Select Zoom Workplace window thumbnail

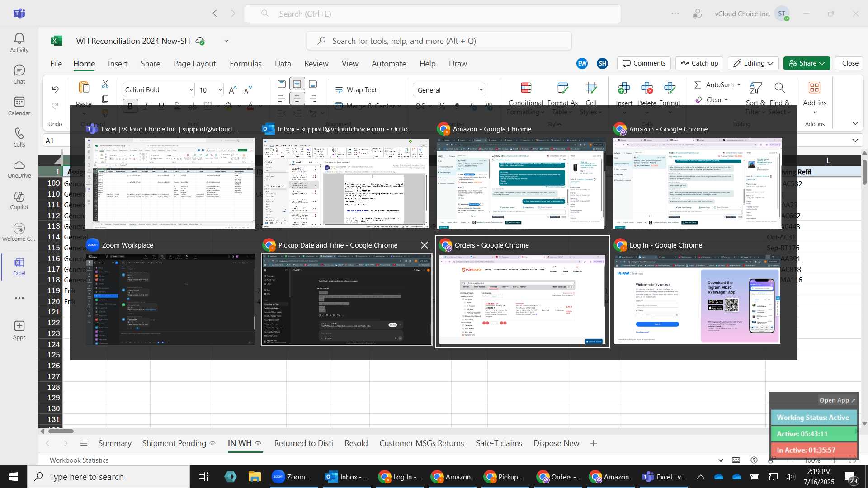(x=170, y=299)
